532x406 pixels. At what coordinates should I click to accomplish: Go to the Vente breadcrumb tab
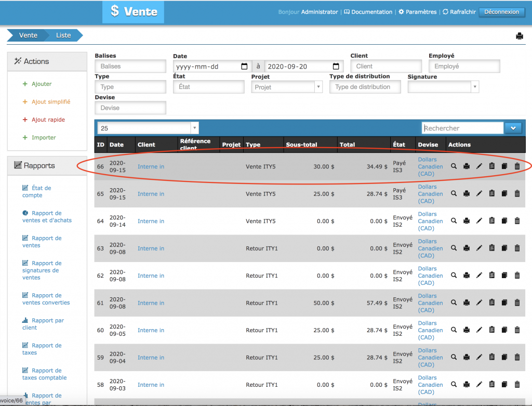pos(28,35)
